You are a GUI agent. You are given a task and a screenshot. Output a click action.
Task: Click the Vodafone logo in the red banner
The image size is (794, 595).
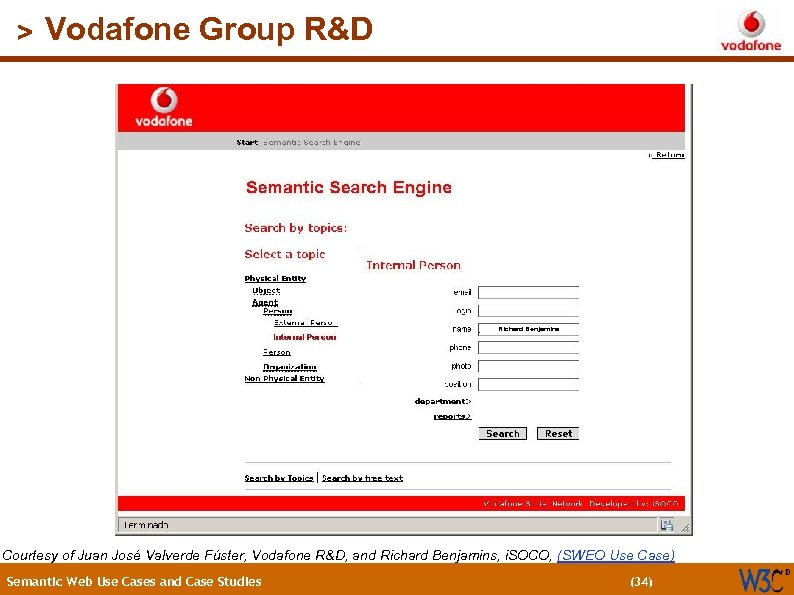pyautogui.click(x=164, y=107)
